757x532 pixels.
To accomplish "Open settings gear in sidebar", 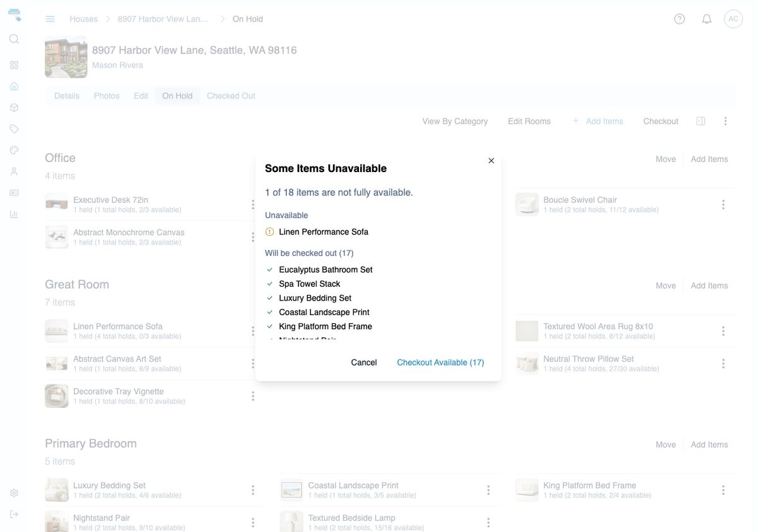I will coord(14,493).
